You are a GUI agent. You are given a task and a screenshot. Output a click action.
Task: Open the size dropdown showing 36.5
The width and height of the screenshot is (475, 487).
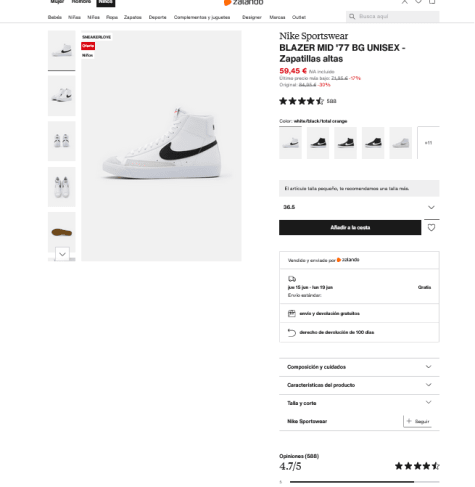pos(359,207)
